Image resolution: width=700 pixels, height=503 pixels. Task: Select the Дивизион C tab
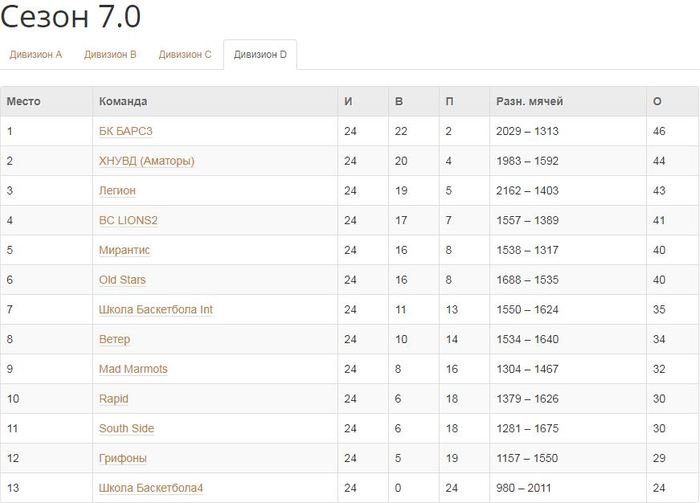tap(185, 55)
